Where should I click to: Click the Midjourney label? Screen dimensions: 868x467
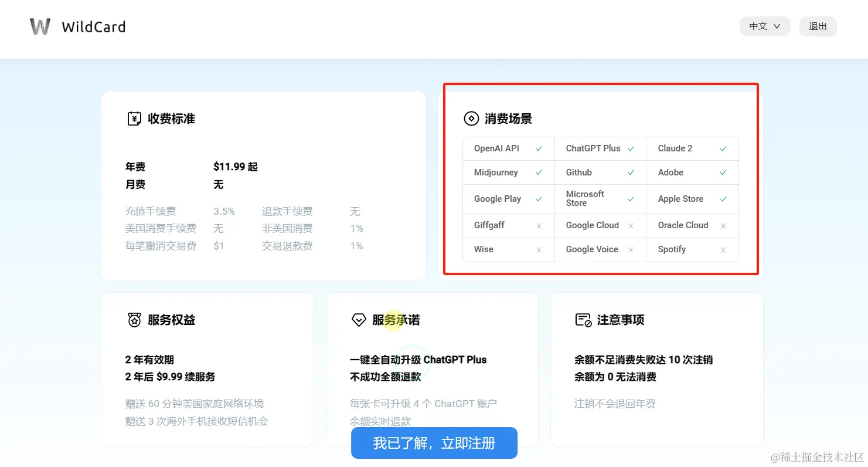(496, 172)
